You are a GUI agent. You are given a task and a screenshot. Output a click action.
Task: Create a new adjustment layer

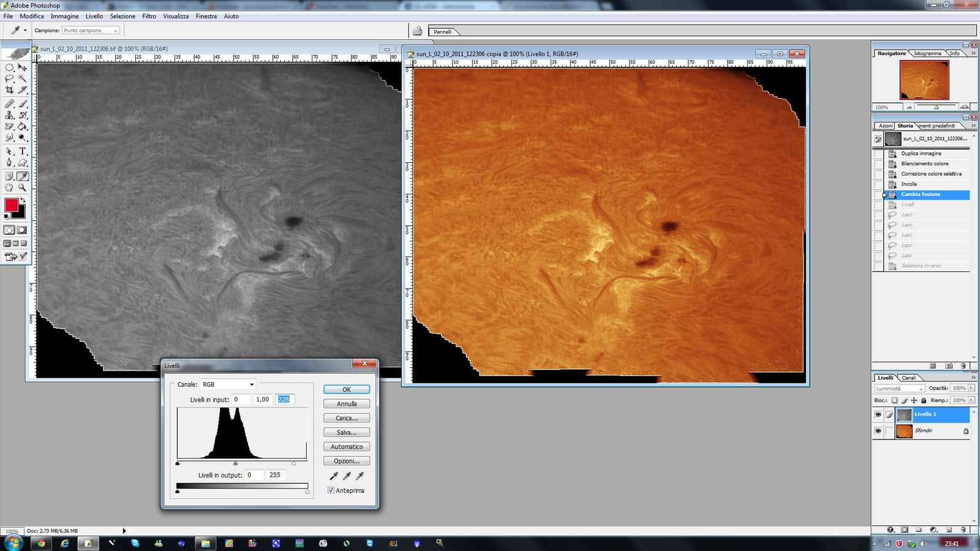click(x=933, y=530)
